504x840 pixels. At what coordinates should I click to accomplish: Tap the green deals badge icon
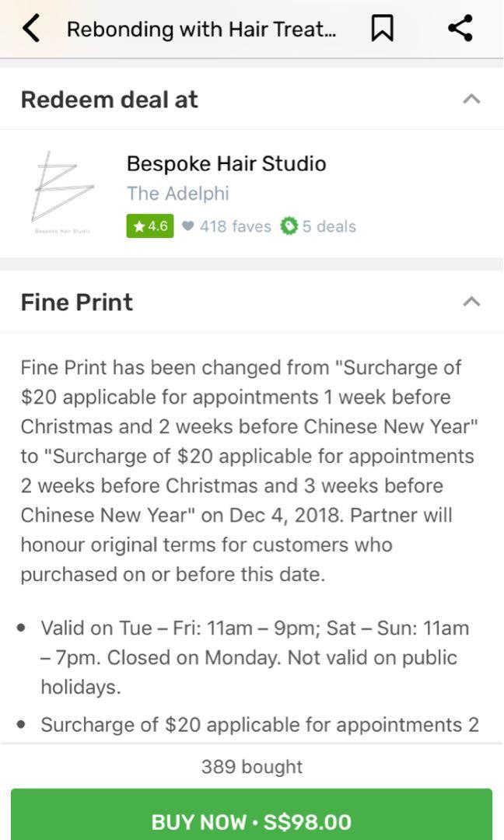(x=289, y=226)
